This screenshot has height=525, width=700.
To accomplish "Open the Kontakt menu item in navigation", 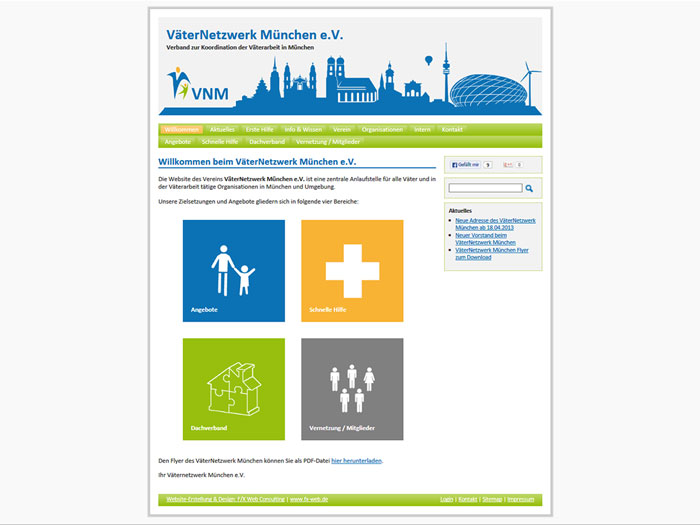I will [x=452, y=129].
